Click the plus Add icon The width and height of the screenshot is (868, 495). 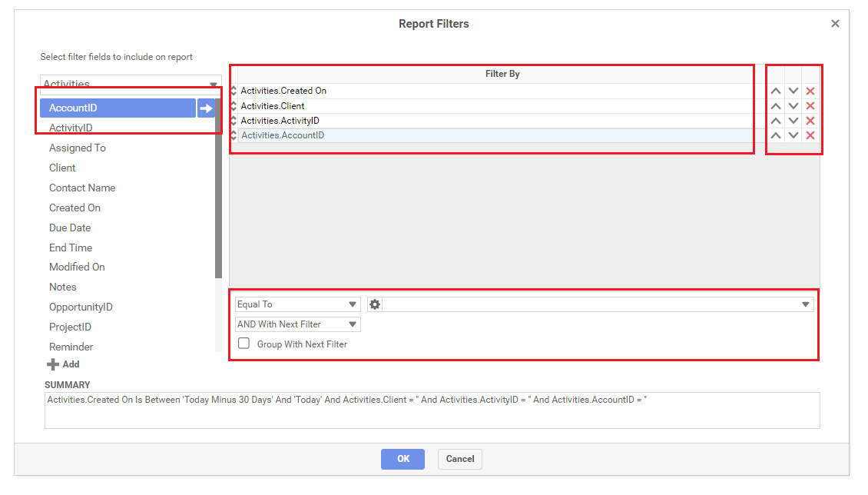[x=53, y=364]
